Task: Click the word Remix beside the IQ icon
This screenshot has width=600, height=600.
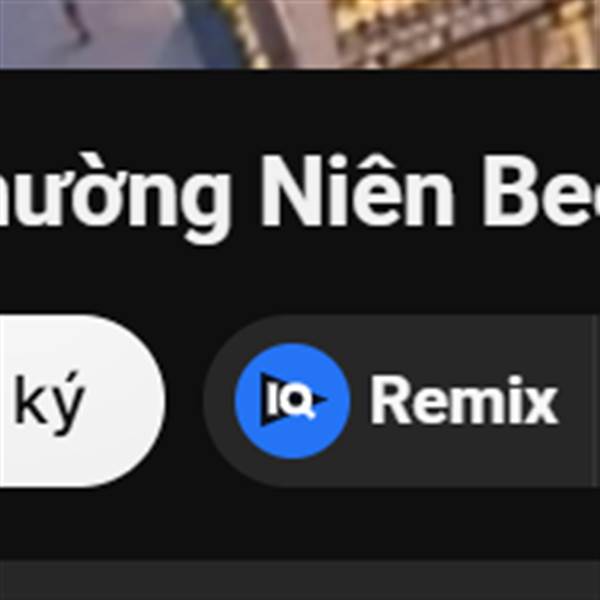Action: click(464, 401)
